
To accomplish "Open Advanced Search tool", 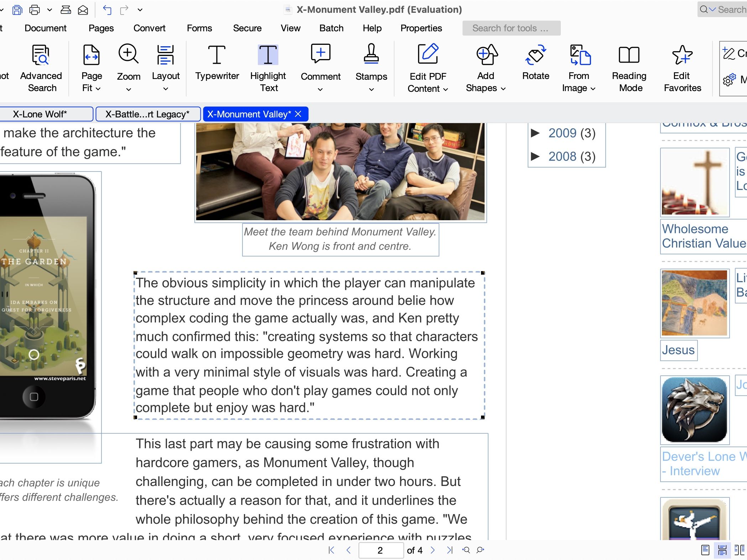I will pyautogui.click(x=41, y=68).
